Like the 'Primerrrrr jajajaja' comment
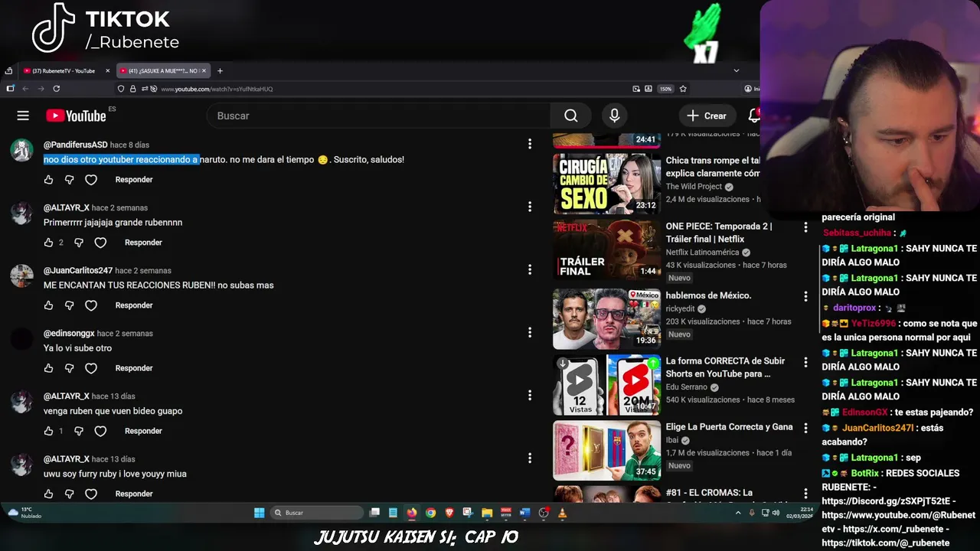This screenshot has height=551, width=980. 48,242
